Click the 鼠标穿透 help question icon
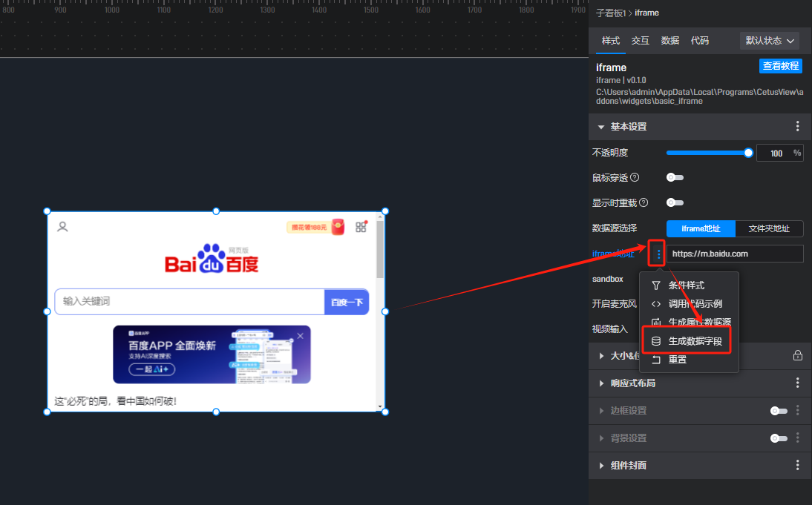The image size is (812, 505). click(x=635, y=177)
